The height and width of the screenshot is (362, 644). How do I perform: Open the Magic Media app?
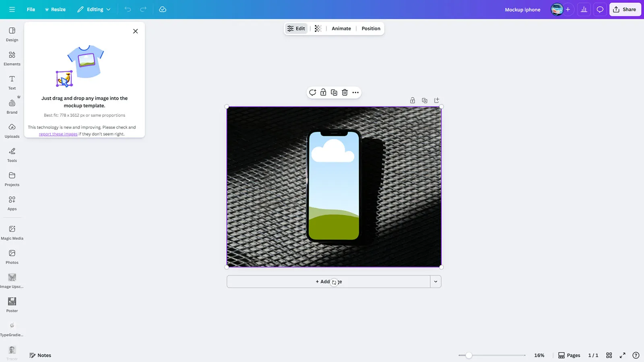click(x=12, y=232)
